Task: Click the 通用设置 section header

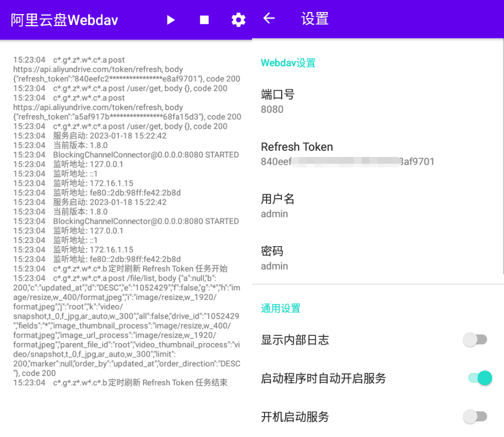Action: coord(281,308)
